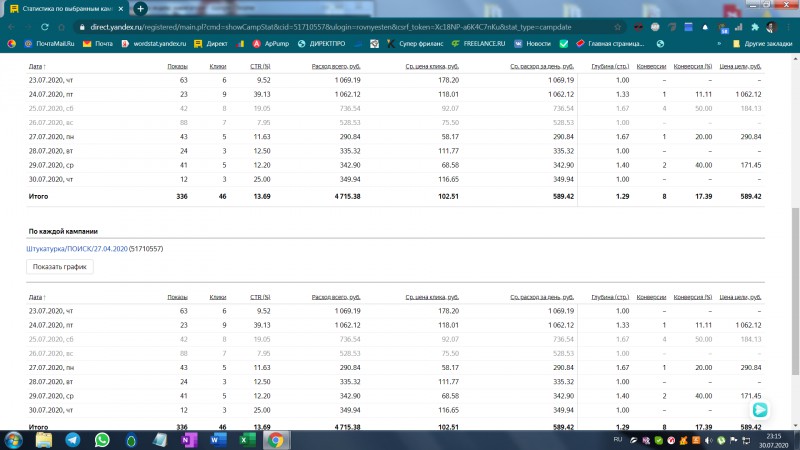The height and width of the screenshot is (450, 800).
Task: Sort lower table by Конверсии column
Action: click(651, 297)
